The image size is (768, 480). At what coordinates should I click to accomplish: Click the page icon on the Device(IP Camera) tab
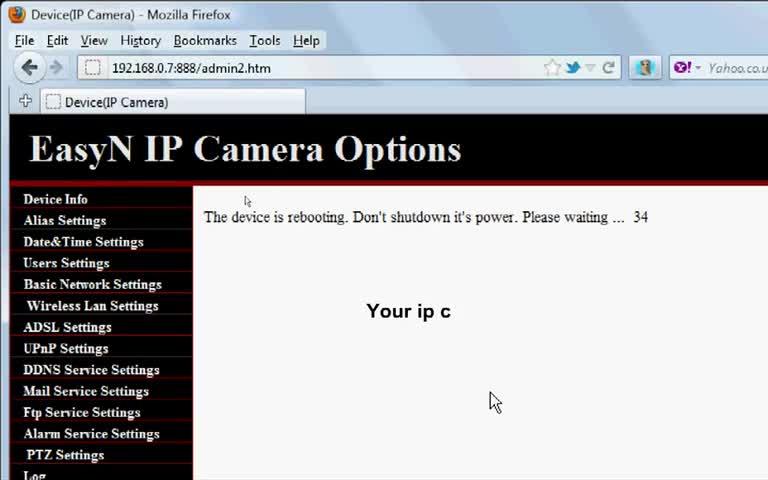(53, 102)
